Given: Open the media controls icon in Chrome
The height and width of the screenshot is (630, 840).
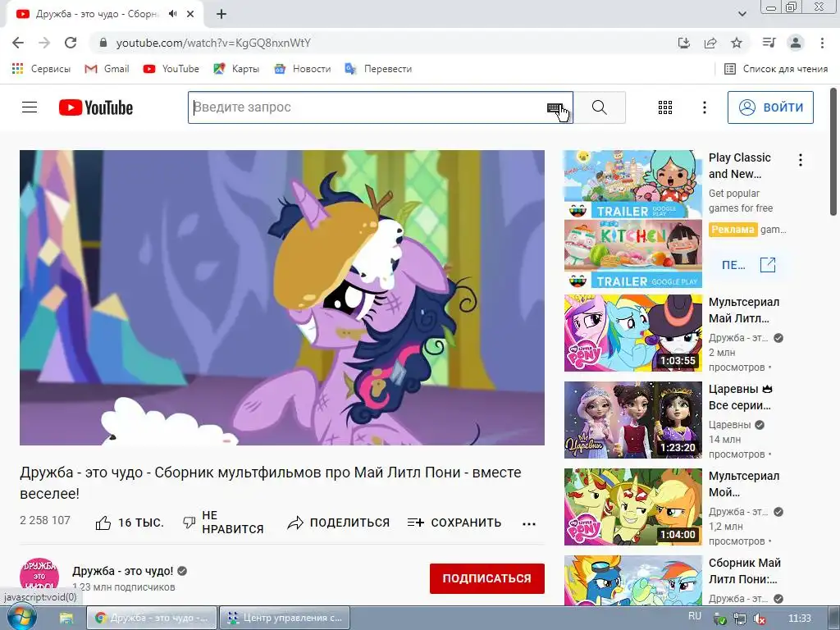Looking at the screenshot, I should click(769, 43).
